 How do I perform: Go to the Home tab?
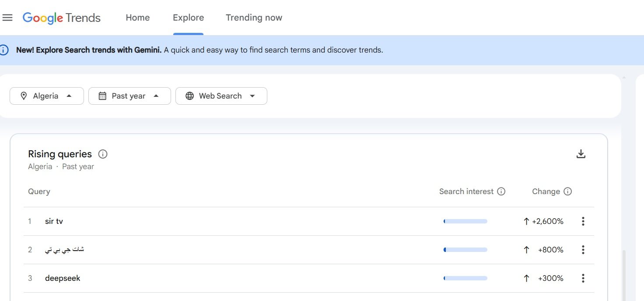click(138, 18)
